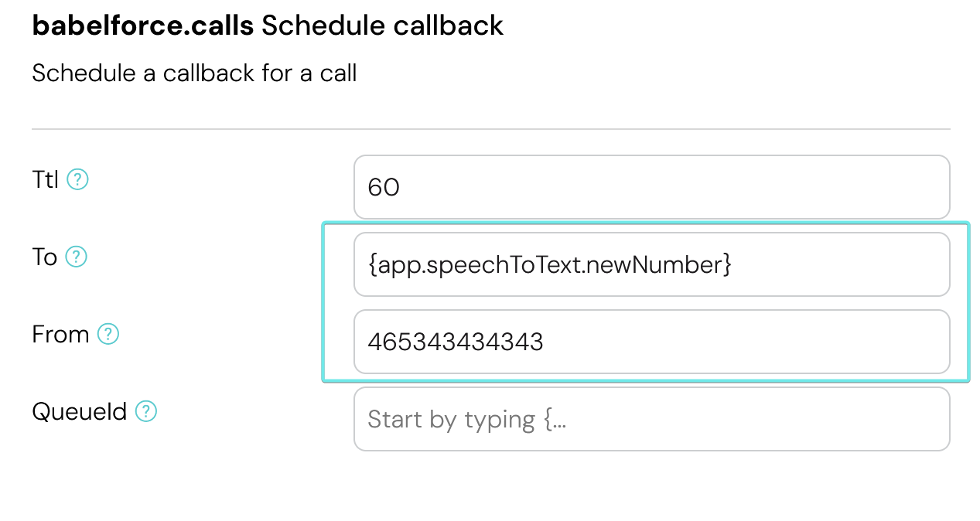Click the To field label
Viewport: 980px width, 521px height.
(x=44, y=257)
